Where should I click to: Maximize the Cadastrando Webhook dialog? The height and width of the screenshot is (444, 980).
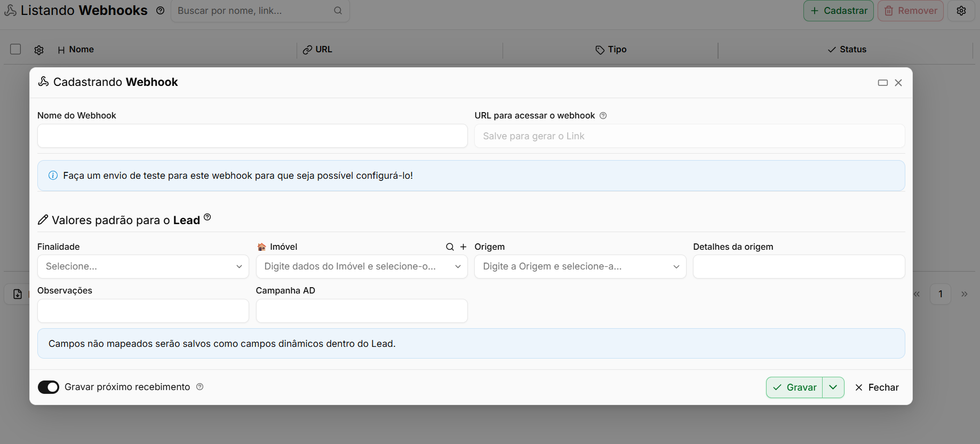pos(883,83)
